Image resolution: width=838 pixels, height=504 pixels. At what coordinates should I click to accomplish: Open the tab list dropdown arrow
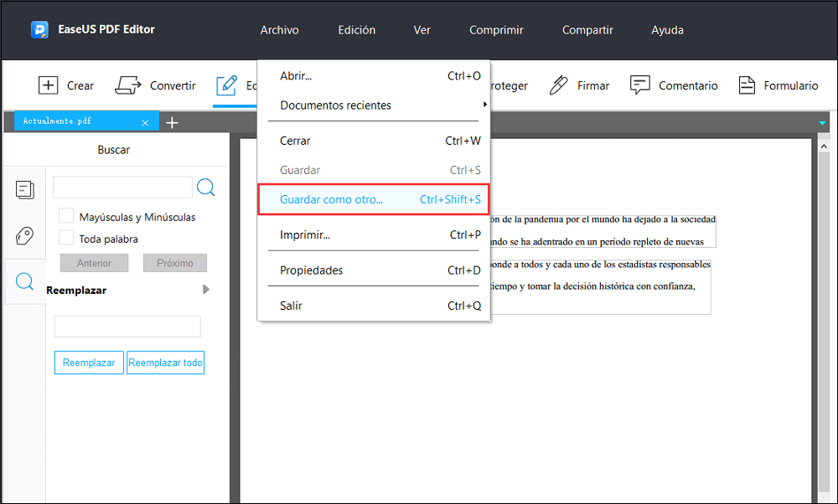coord(822,123)
